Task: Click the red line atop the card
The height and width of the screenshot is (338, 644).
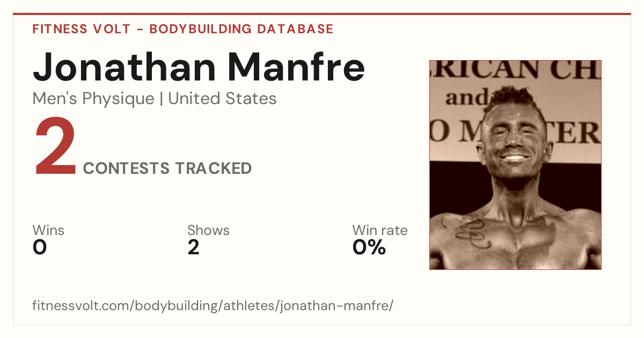Action: pos(322,14)
